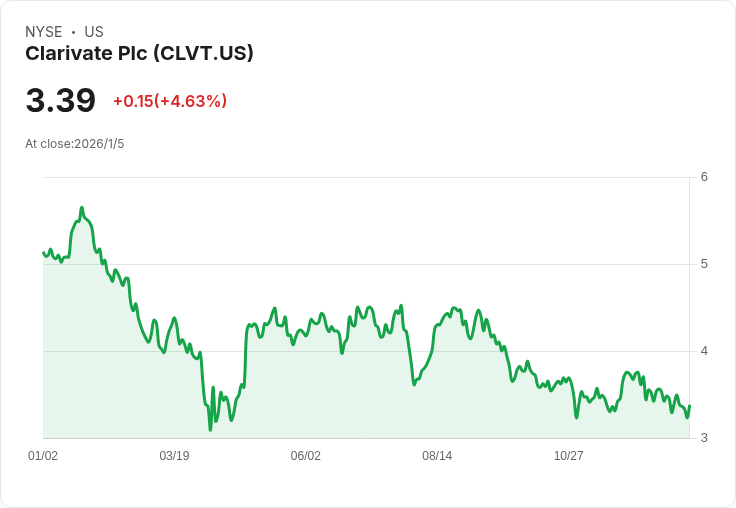Click the 08/14 date axis label
This screenshot has height=508, width=736.
[437, 456]
